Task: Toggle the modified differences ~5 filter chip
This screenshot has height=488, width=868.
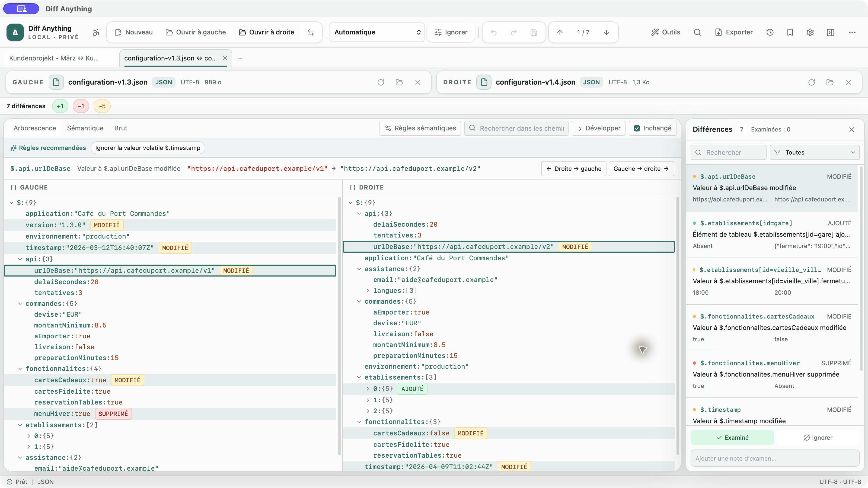Action: click(x=102, y=106)
